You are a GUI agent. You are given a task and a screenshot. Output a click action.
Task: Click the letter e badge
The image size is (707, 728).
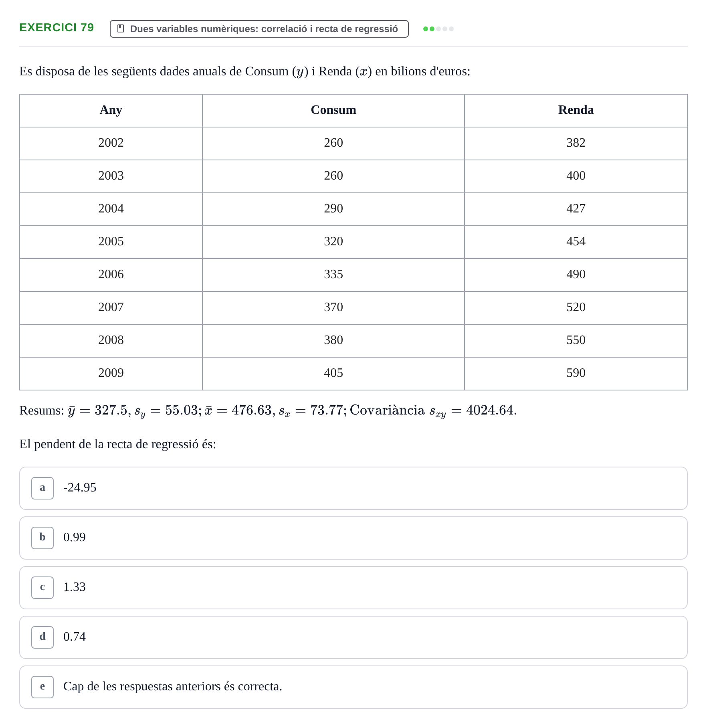42,687
